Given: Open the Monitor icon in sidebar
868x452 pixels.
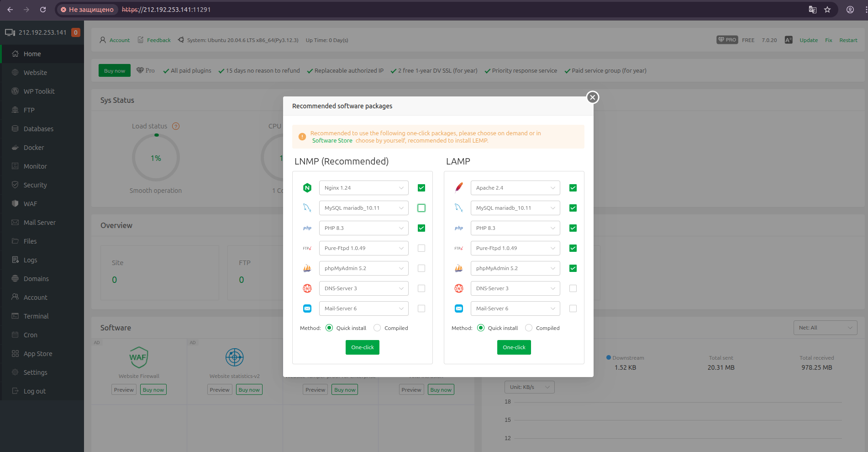Looking at the screenshot, I should [15, 166].
